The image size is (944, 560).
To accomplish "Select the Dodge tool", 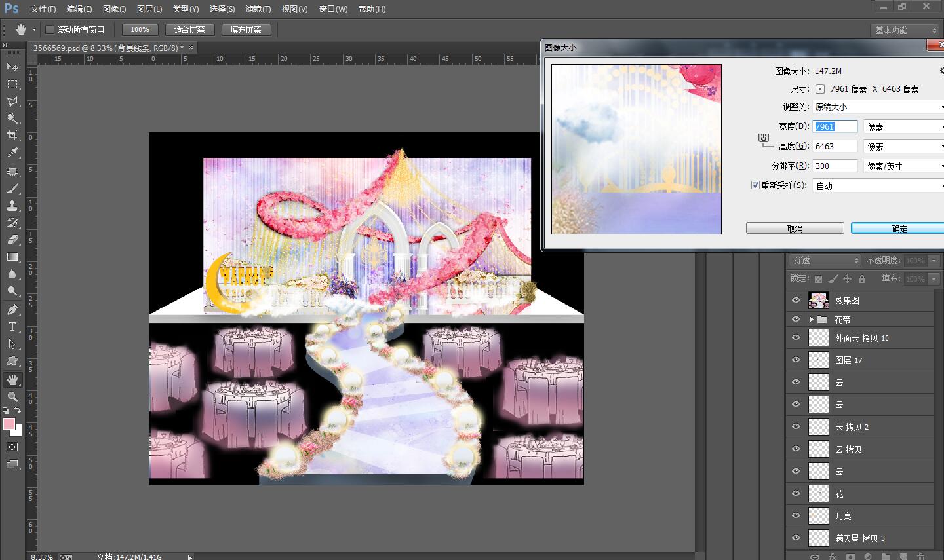I will pyautogui.click(x=12, y=291).
